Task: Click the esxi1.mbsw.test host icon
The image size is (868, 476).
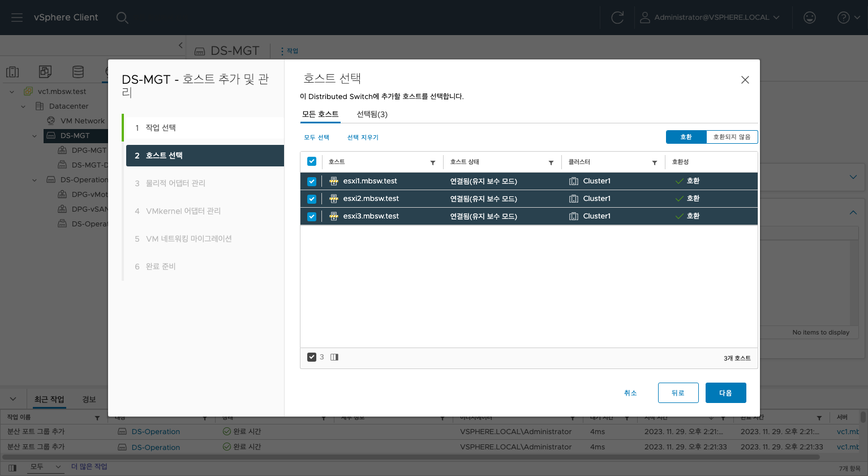Action: tap(334, 181)
